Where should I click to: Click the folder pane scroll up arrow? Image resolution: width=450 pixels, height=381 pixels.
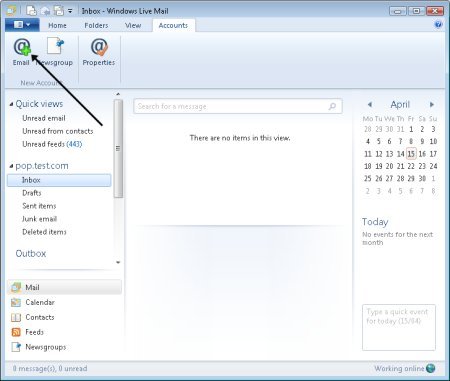pos(118,94)
